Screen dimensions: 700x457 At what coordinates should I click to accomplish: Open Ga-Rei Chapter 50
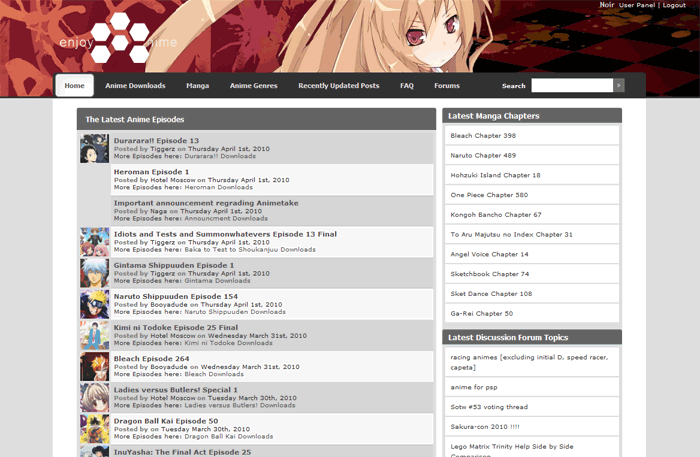(x=482, y=314)
